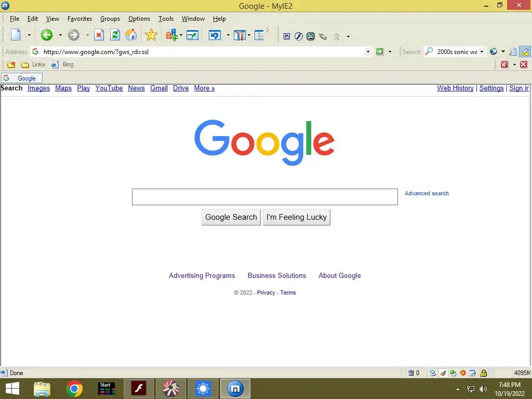Click the I'm Feeling Lucky button
The width and height of the screenshot is (532, 399).
click(297, 217)
